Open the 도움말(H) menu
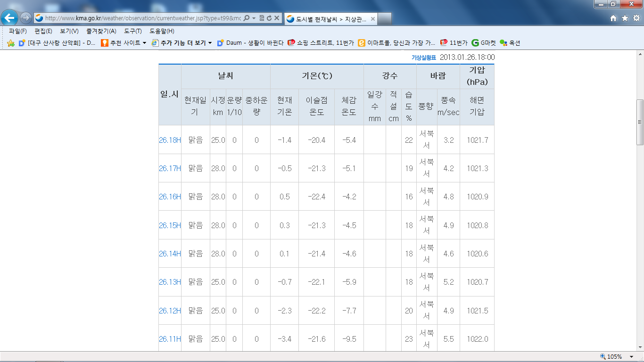 coord(162,31)
